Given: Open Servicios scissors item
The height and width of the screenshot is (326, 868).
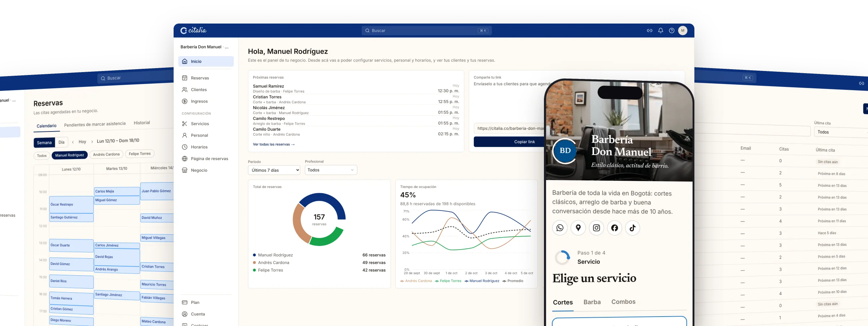Looking at the screenshot, I should coord(206,124).
